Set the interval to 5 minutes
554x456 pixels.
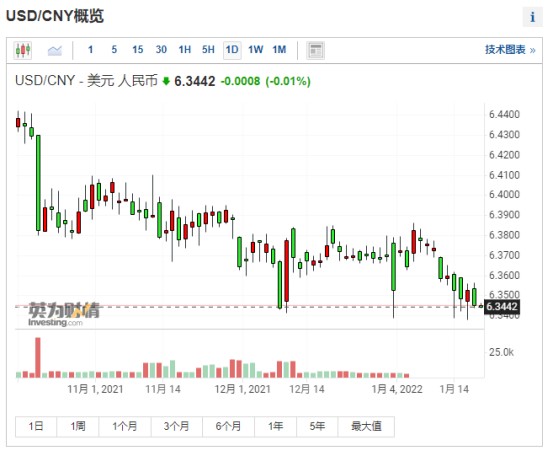[114, 50]
